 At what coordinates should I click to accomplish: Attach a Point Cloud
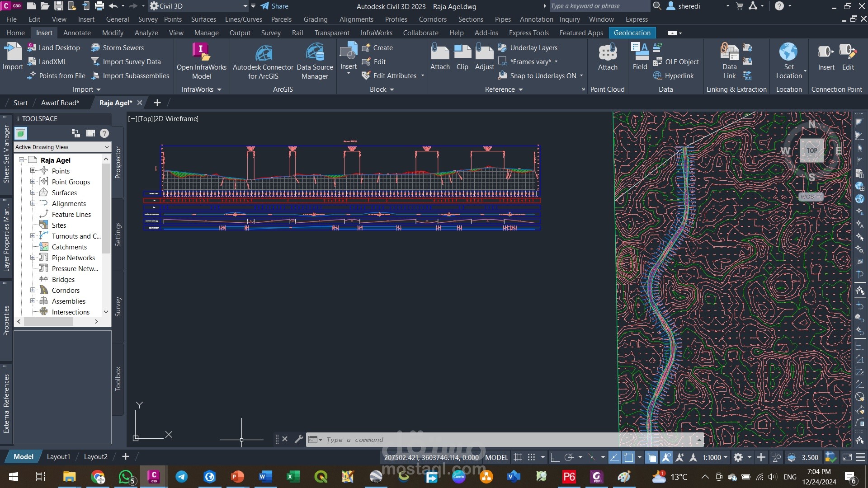608,56
